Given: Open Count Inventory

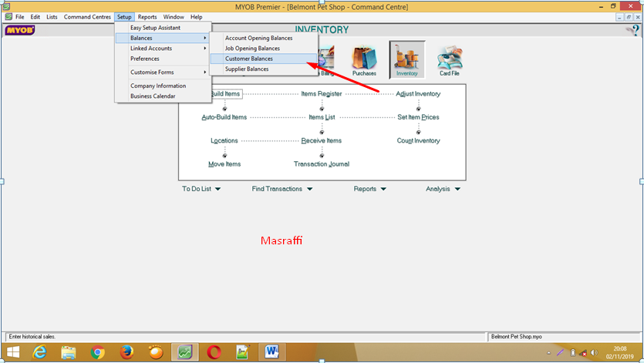Looking at the screenshot, I should pyautogui.click(x=418, y=140).
